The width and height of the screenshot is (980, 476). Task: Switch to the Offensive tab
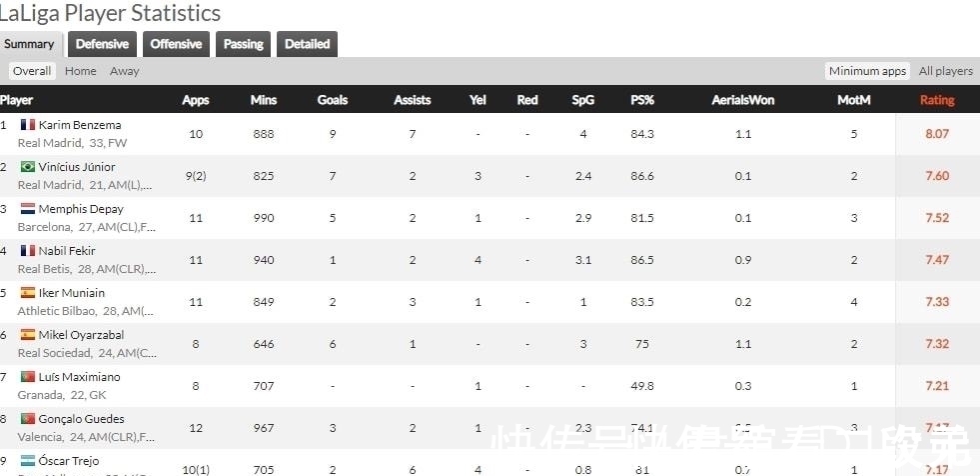[x=176, y=44]
